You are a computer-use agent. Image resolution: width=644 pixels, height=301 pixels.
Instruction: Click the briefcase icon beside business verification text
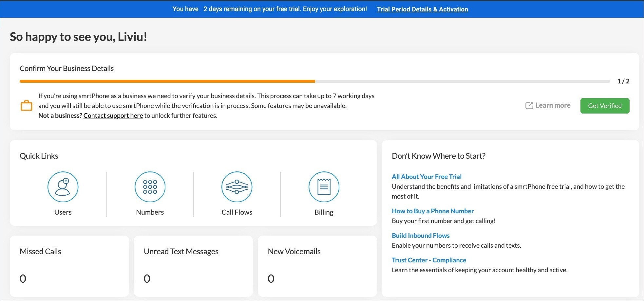(x=27, y=105)
